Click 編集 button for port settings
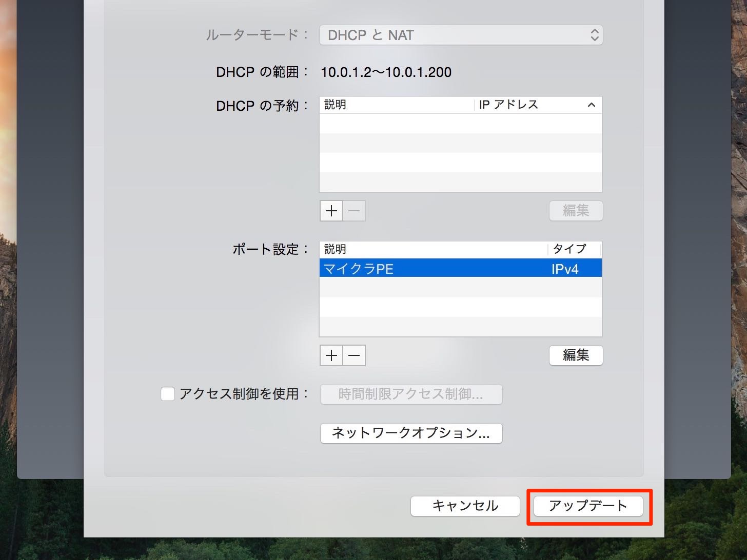Image resolution: width=747 pixels, height=560 pixels. pyautogui.click(x=576, y=355)
